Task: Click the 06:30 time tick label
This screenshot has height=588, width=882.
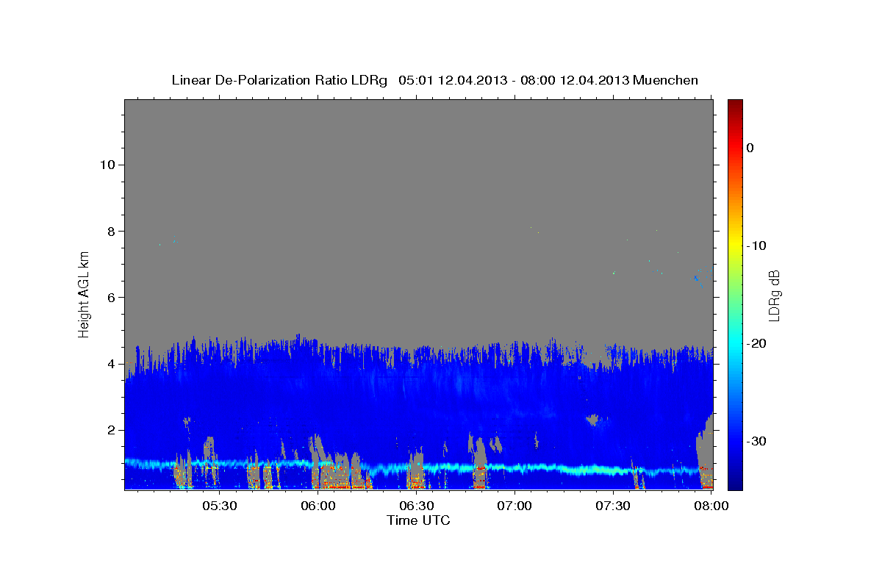Action: coord(416,506)
